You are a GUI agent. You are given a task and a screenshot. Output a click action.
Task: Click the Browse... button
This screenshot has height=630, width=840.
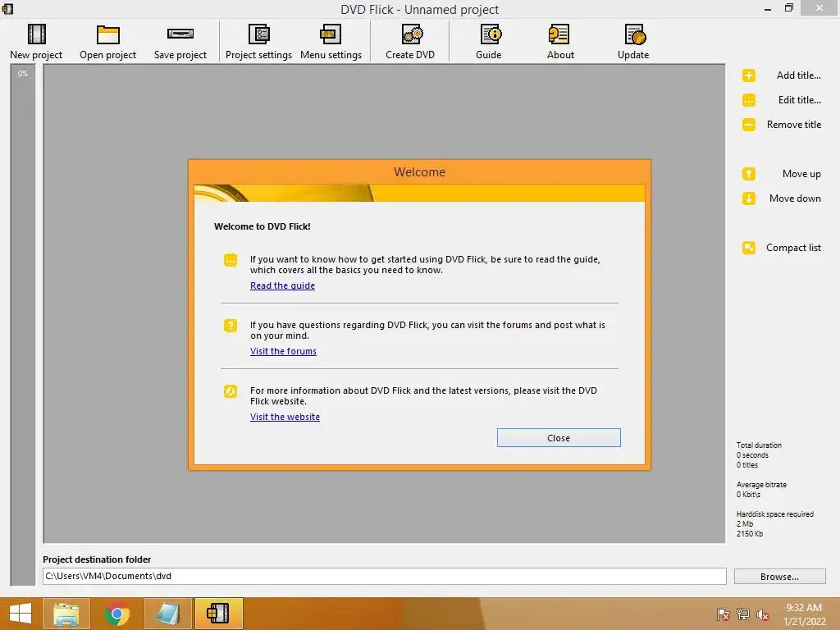click(x=779, y=577)
